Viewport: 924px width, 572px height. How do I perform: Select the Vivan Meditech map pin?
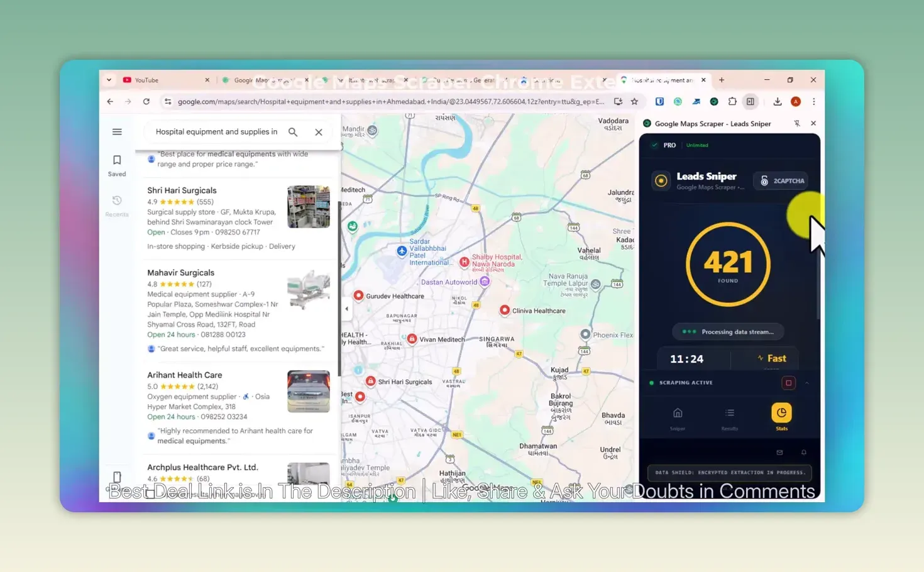pos(412,339)
